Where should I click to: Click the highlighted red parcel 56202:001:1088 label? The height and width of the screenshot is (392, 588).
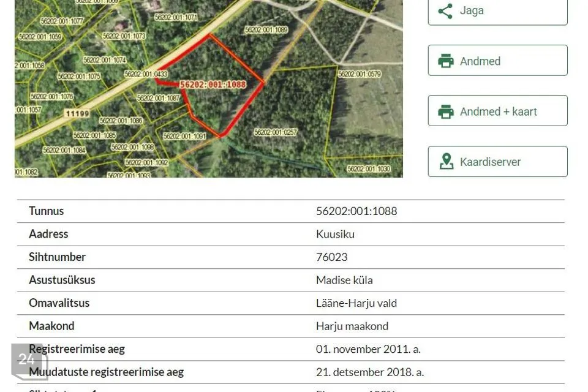point(213,85)
